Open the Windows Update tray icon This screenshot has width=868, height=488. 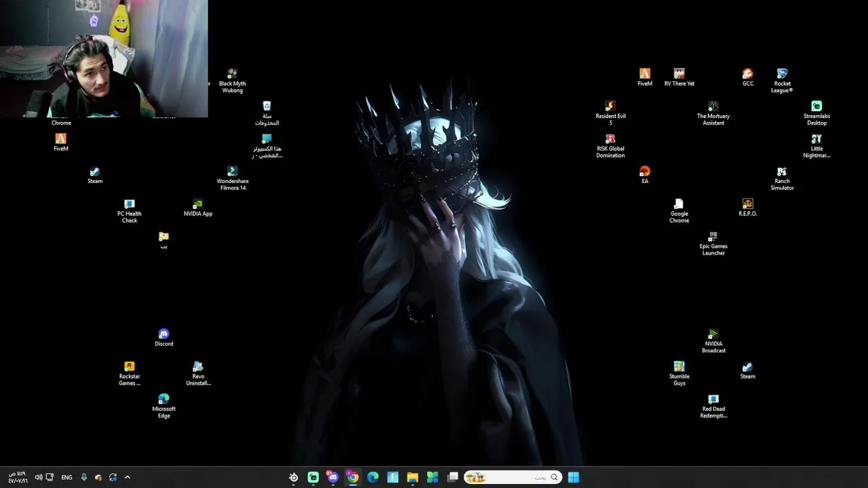[113, 477]
